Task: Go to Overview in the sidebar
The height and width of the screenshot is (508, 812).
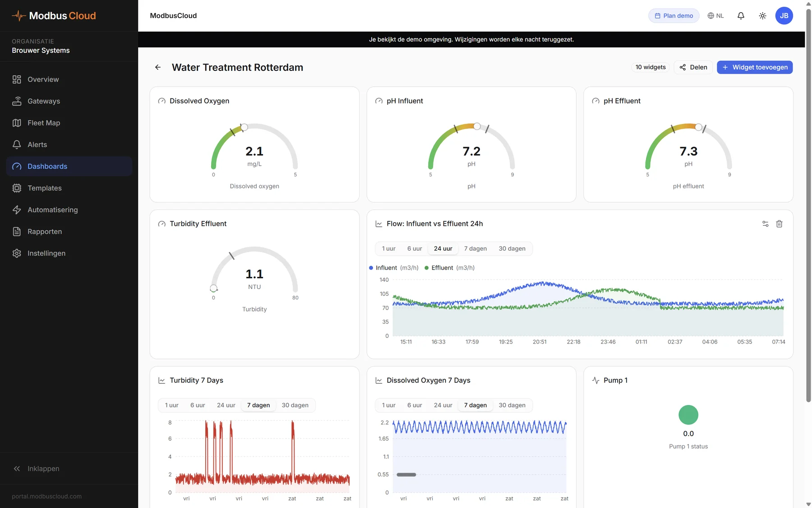Action: click(x=69, y=79)
